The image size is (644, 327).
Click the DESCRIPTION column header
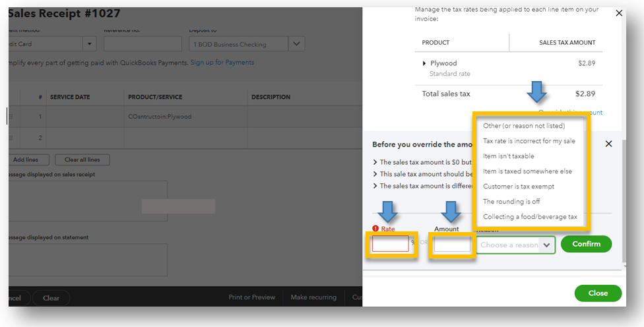click(x=271, y=97)
